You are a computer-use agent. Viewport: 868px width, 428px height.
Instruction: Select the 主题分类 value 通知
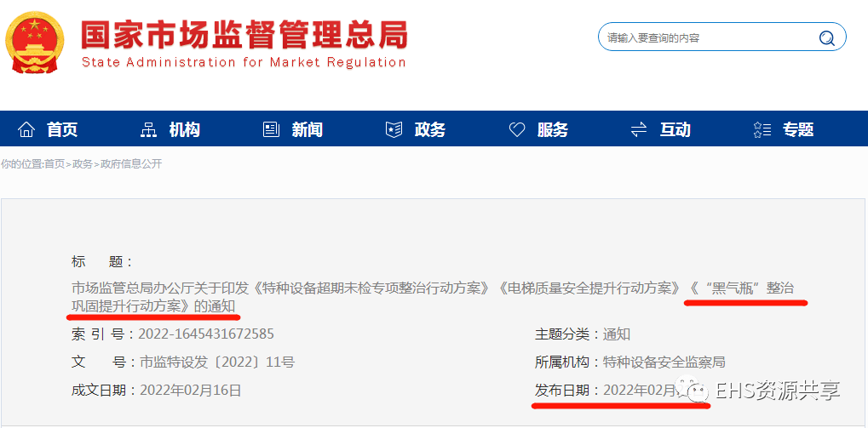[617, 334]
